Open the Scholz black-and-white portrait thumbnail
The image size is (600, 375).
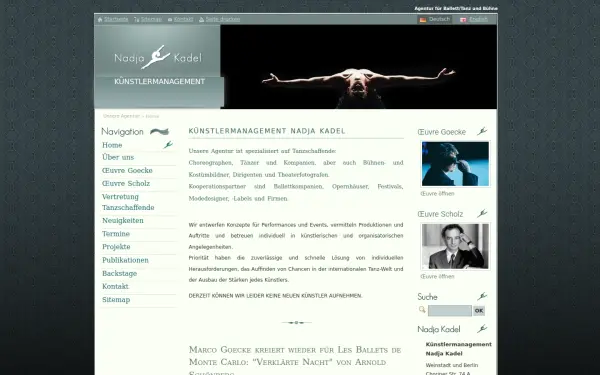click(x=455, y=246)
